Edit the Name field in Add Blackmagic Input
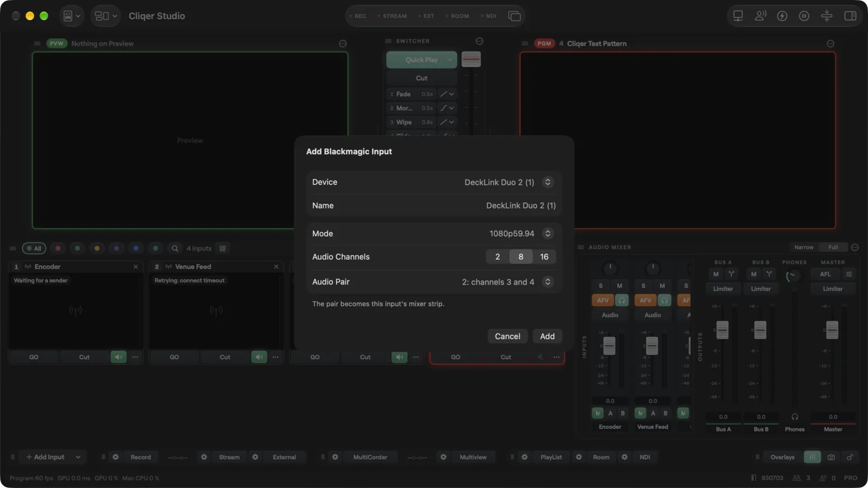Image resolution: width=868 pixels, height=488 pixels. coord(433,206)
